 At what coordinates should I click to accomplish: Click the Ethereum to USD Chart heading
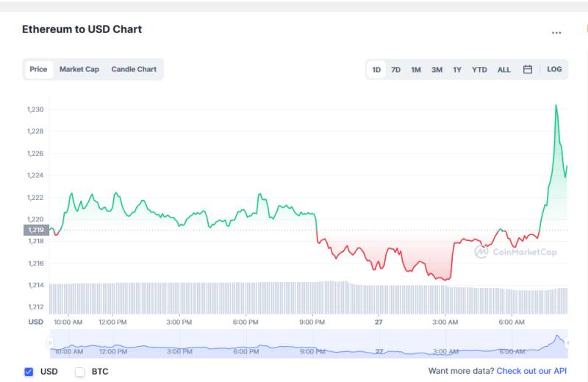click(82, 29)
